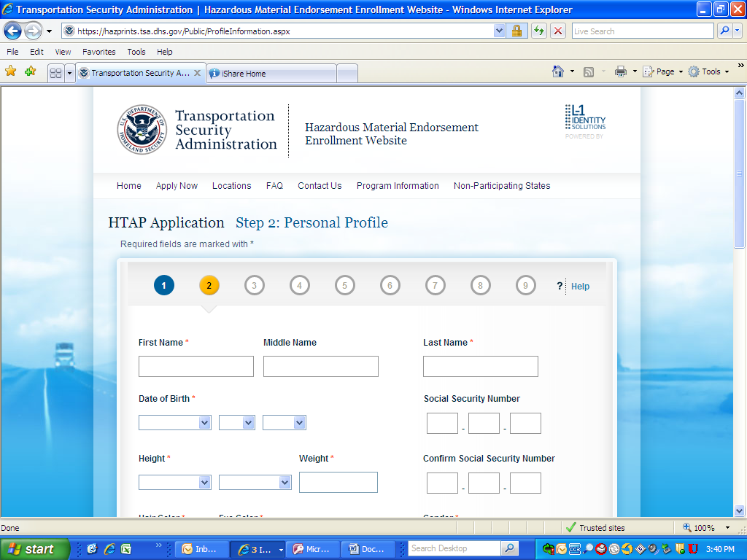Click the Stop loading red X icon
This screenshot has width=747, height=560.
558,31
